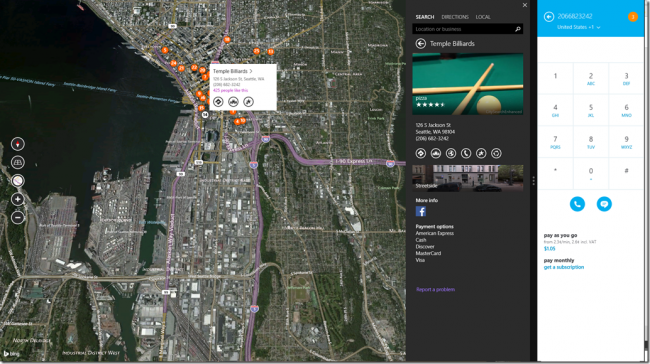Click the Report a problem link
This screenshot has width=650, height=364.
coord(435,289)
